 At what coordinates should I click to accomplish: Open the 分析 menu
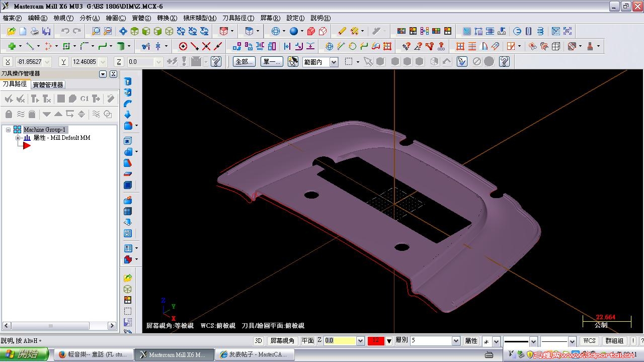point(90,18)
